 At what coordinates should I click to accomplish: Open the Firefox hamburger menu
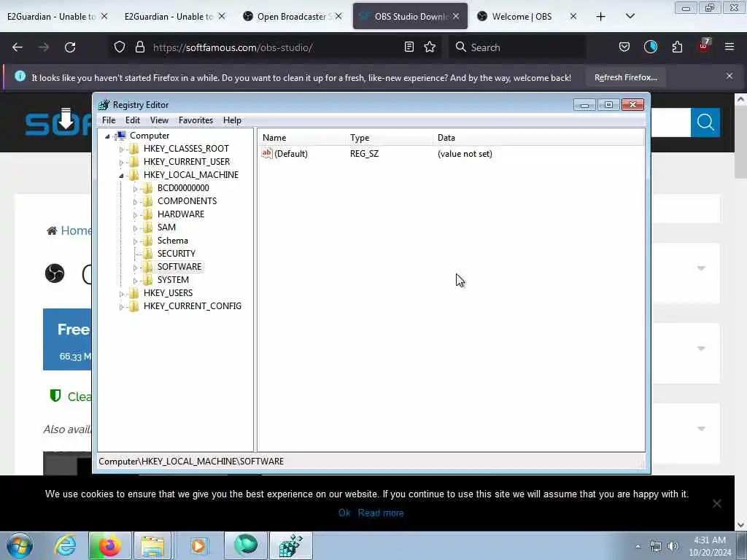[x=729, y=47]
